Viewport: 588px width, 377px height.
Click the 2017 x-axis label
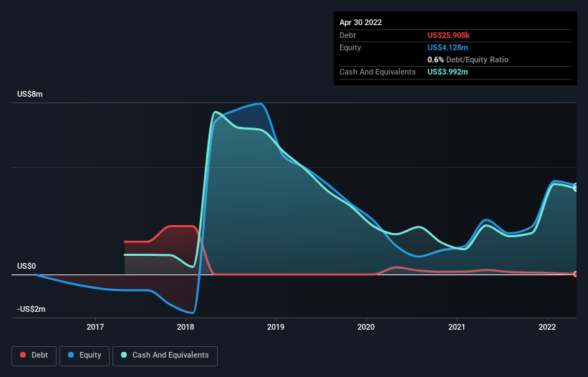[x=95, y=327]
